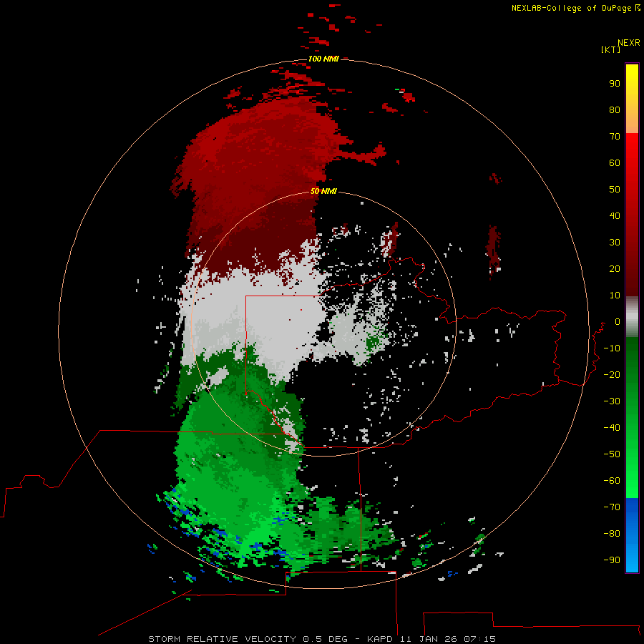Click the 60 value on the velocity scale
The image size is (644, 644).
coord(615,162)
